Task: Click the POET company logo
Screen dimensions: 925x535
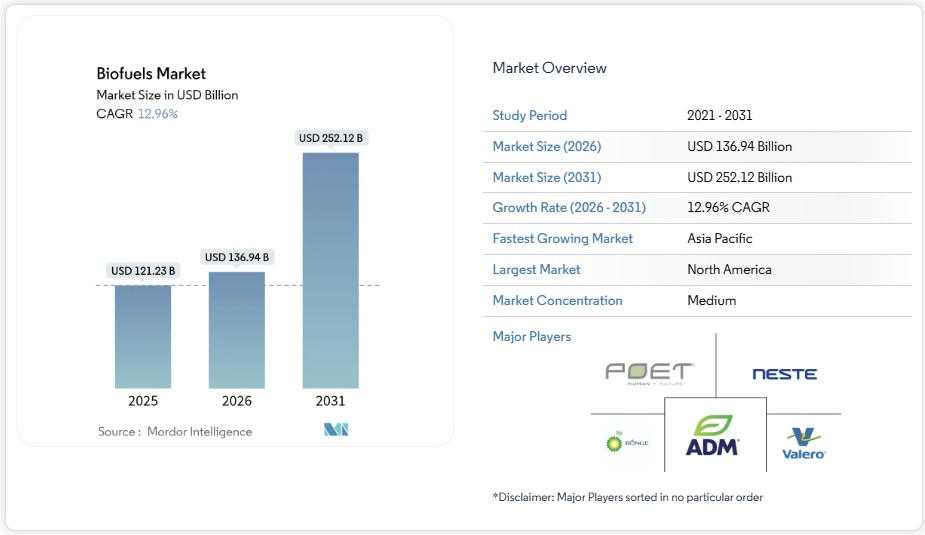Action: pos(649,373)
